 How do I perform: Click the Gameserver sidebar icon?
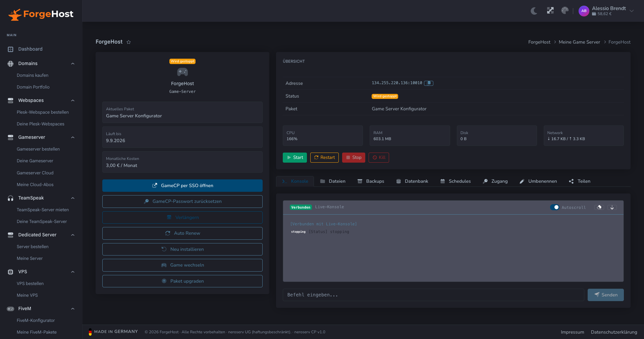click(x=10, y=137)
